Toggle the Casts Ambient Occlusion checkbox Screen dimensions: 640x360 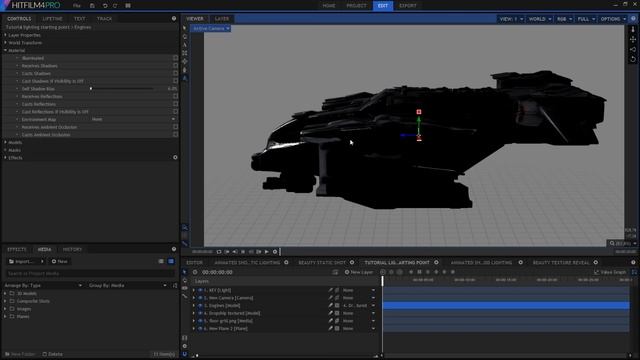(176, 135)
